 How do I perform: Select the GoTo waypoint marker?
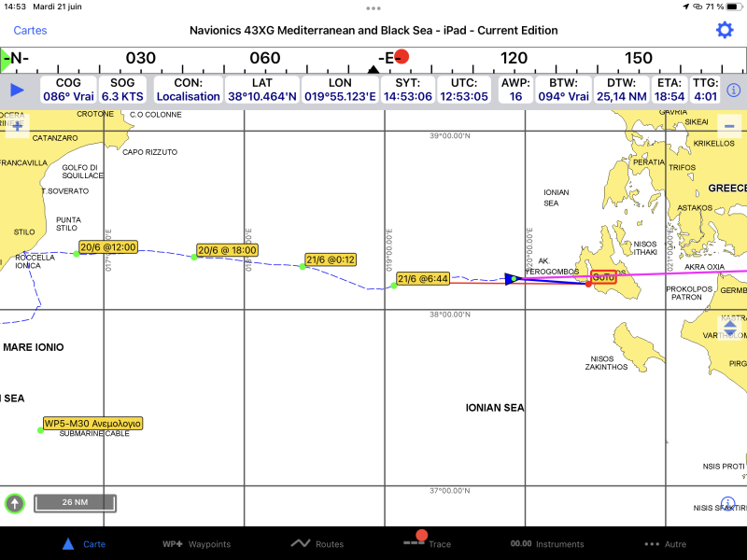(603, 277)
